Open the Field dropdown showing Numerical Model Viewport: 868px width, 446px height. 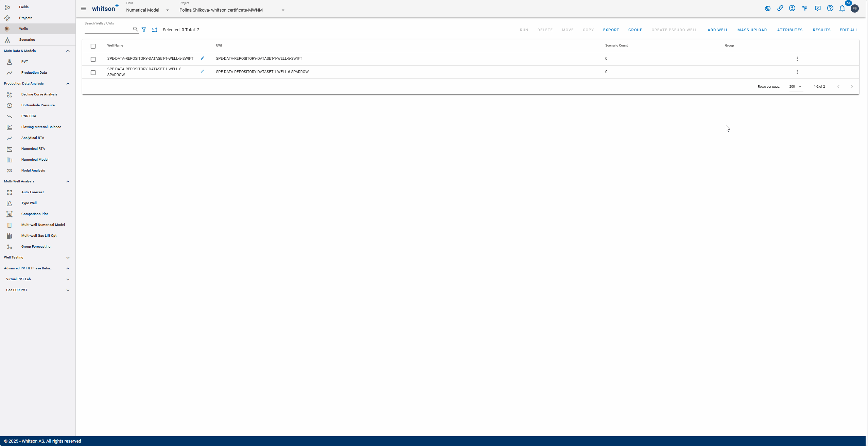pyautogui.click(x=148, y=10)
